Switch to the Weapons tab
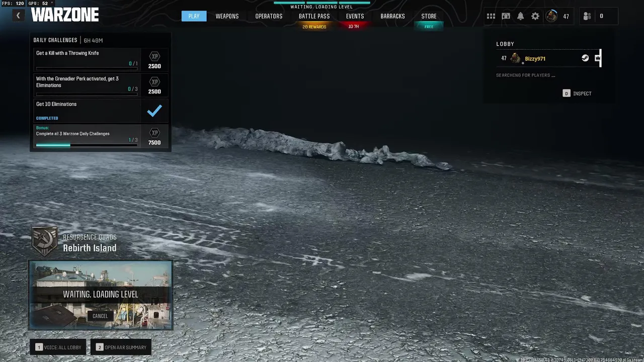 227,16
